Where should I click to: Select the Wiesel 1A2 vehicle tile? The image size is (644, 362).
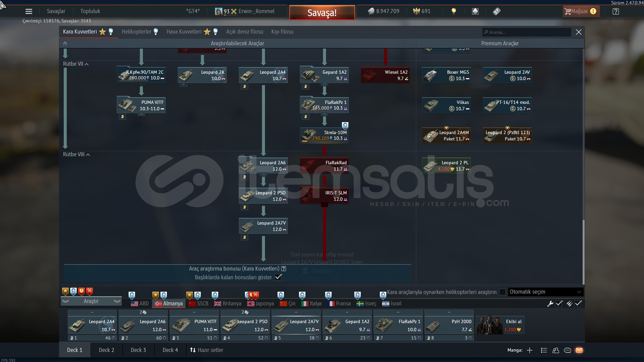[x=385, y=75]
